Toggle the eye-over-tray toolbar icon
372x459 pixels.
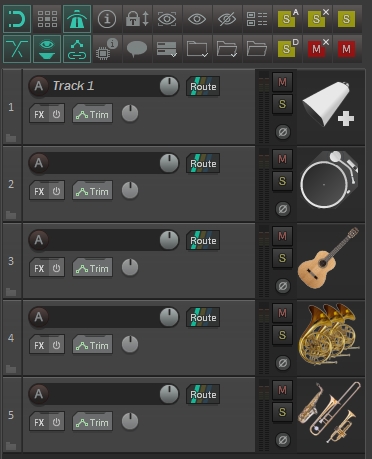click(47, 49)
